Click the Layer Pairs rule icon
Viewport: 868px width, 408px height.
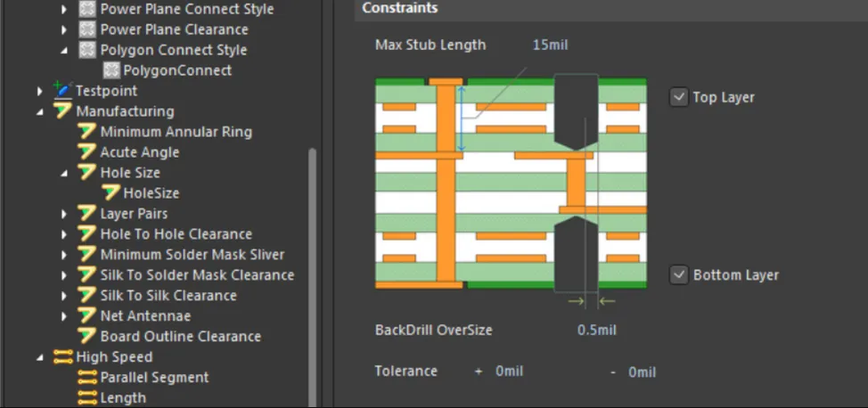[x=87, y=213]
